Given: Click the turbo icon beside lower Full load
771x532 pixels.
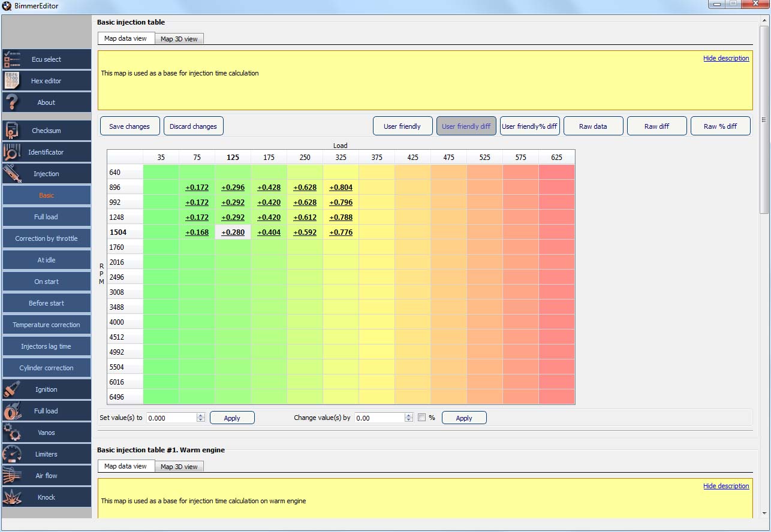Looking at the screenshot, I should (12, 411).
